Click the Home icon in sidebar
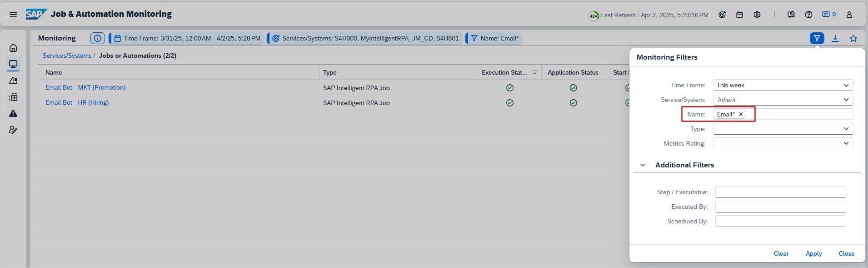This screenshot has height=268, width=868. tap(13, 48)
